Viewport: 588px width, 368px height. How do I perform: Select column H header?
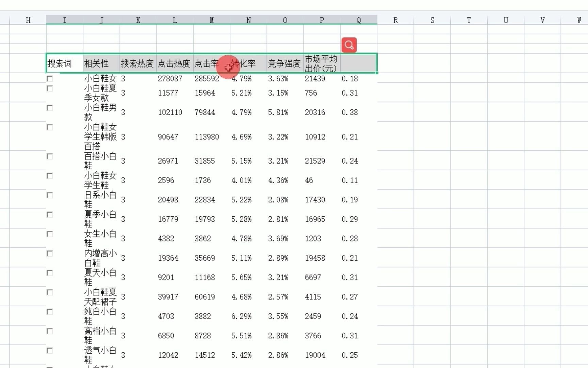point(28,20)
